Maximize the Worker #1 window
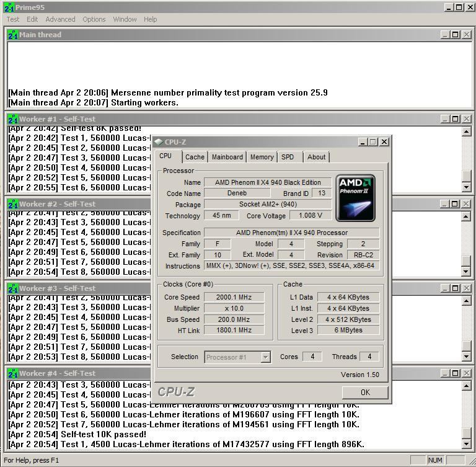The width and height of the screenshot is (476, 467). pyautogui.click(x=455, y=119)
